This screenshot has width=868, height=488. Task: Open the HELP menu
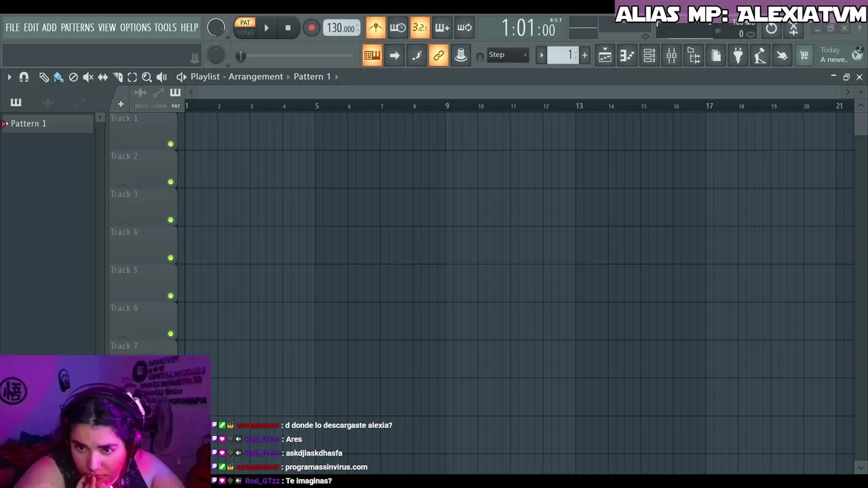[189, 27]
